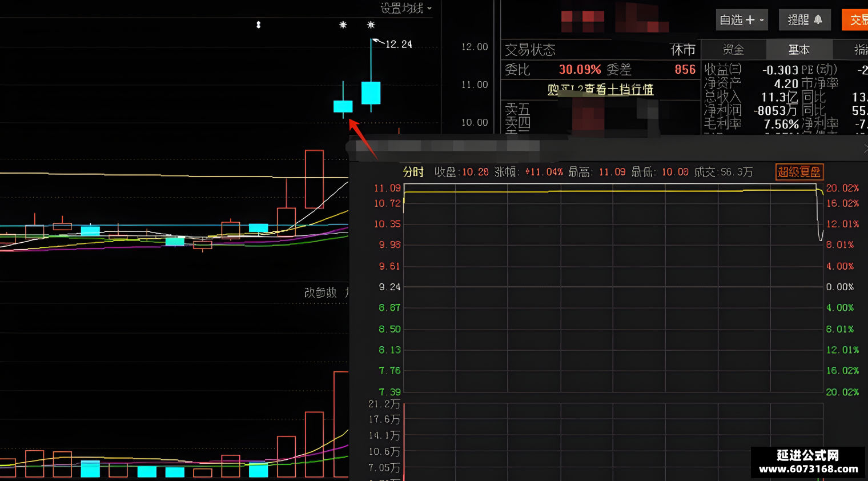Image resolution: width=868 pixels, height=481 pixels.
Task: Click first star event marker above candles
Action: point(343,25)
